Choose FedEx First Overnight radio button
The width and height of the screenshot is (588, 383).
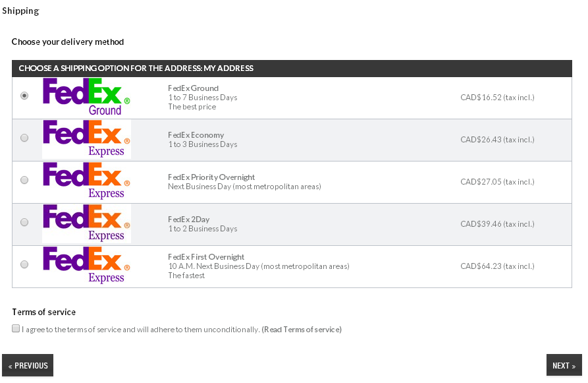click(x=24, y=264)
